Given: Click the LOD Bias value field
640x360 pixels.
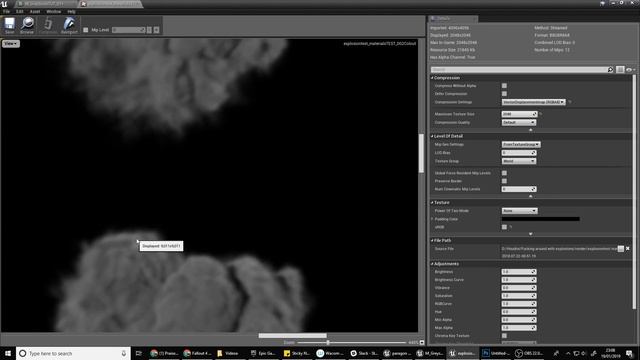Looking at the screenshot, I should pyautogui.click(x=519, y=153).
